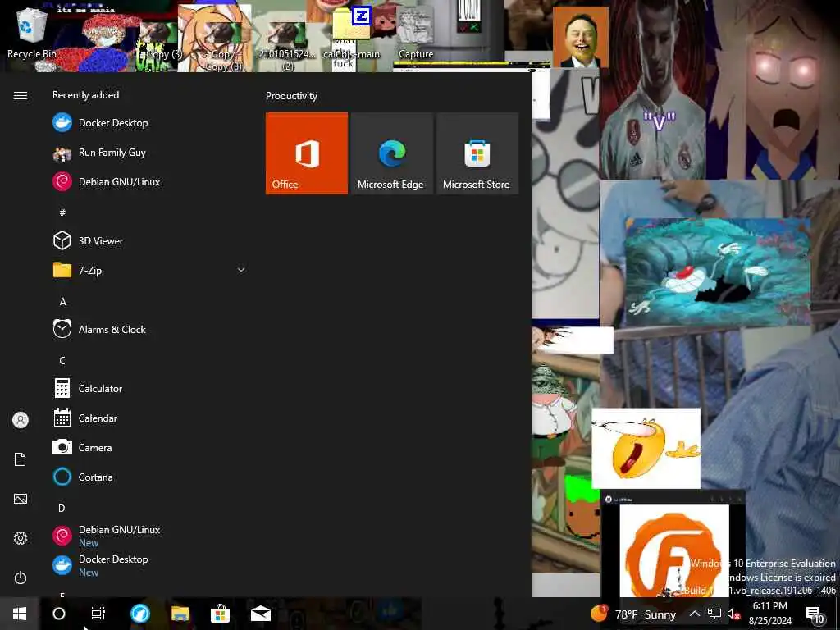Jump to letter A section header
Screen dimensions: 840x630
coord(62,302)
